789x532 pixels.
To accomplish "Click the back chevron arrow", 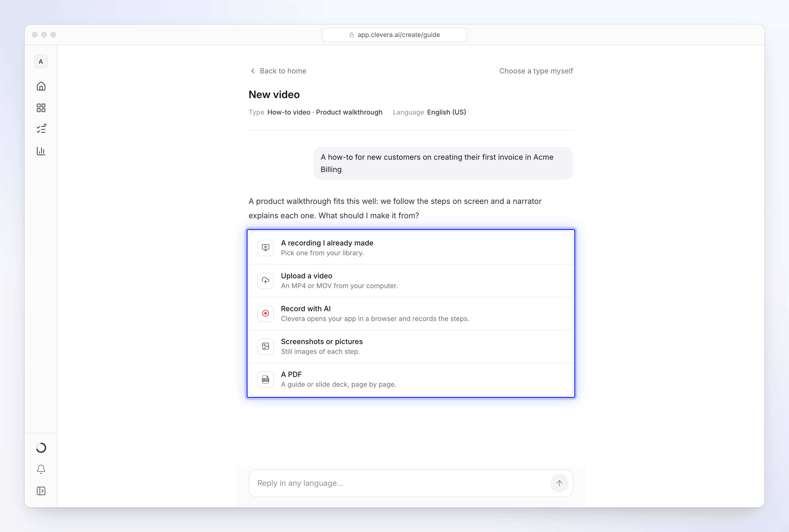I will point(252,71).
